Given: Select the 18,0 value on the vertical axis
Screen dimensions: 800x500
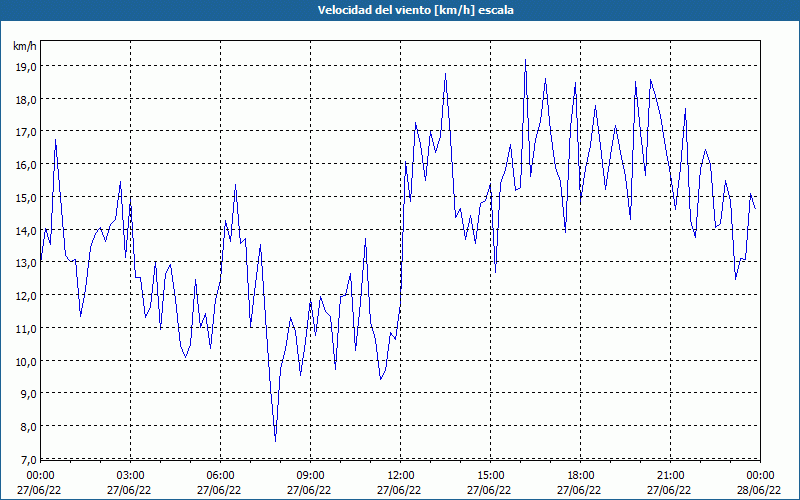Looking at the screenshot, I should [x=26, y=99].
